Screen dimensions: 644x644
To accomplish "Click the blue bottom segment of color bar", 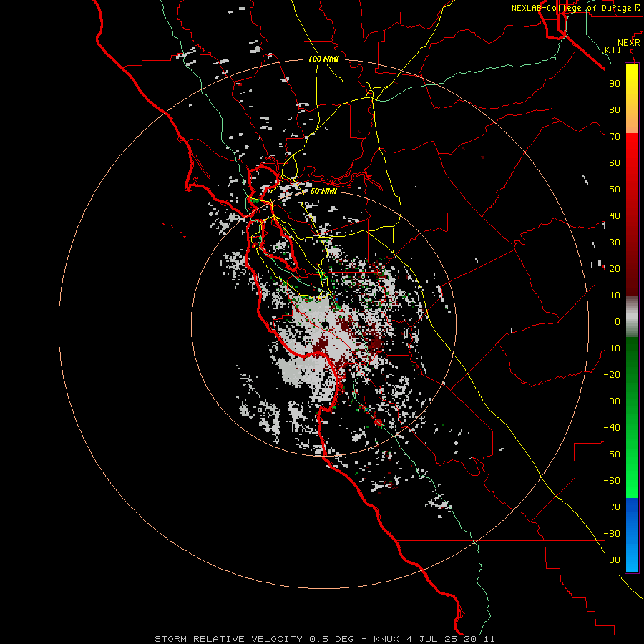I will [x=632, y=535].
